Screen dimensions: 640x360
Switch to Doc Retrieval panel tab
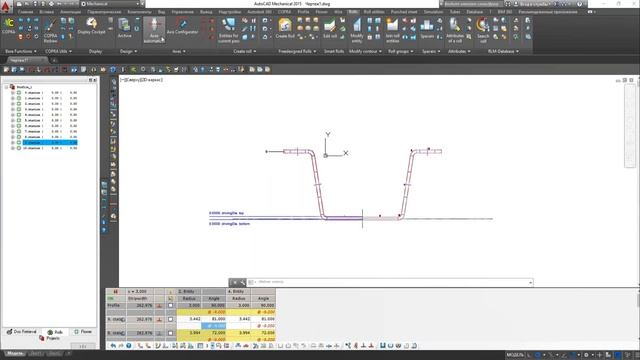click(x=22, y=332)
